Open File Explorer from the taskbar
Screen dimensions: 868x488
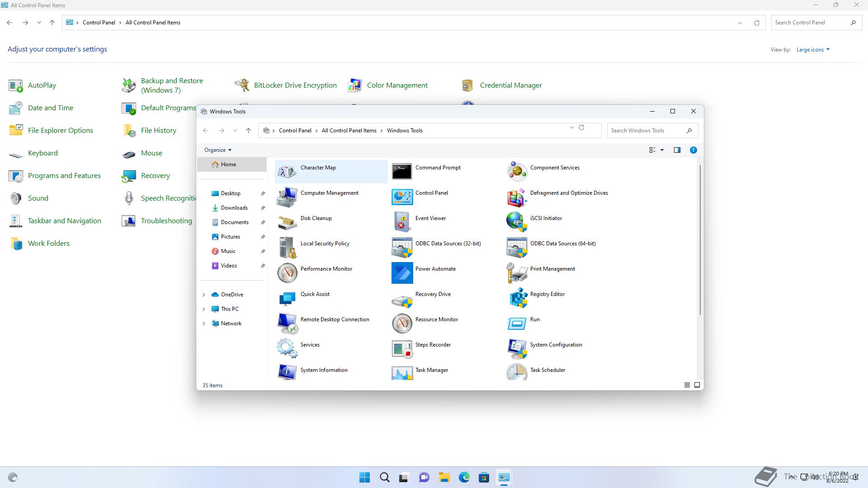click(444, 477)
